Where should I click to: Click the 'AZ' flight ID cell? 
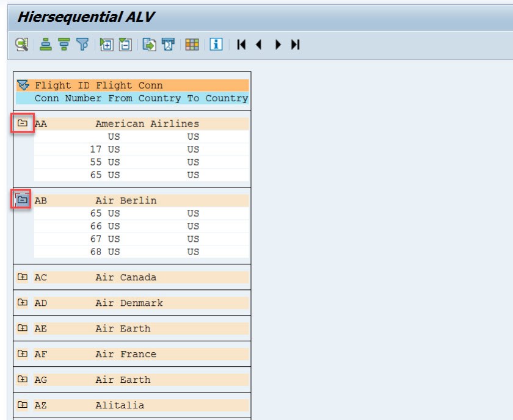point(40,405)
